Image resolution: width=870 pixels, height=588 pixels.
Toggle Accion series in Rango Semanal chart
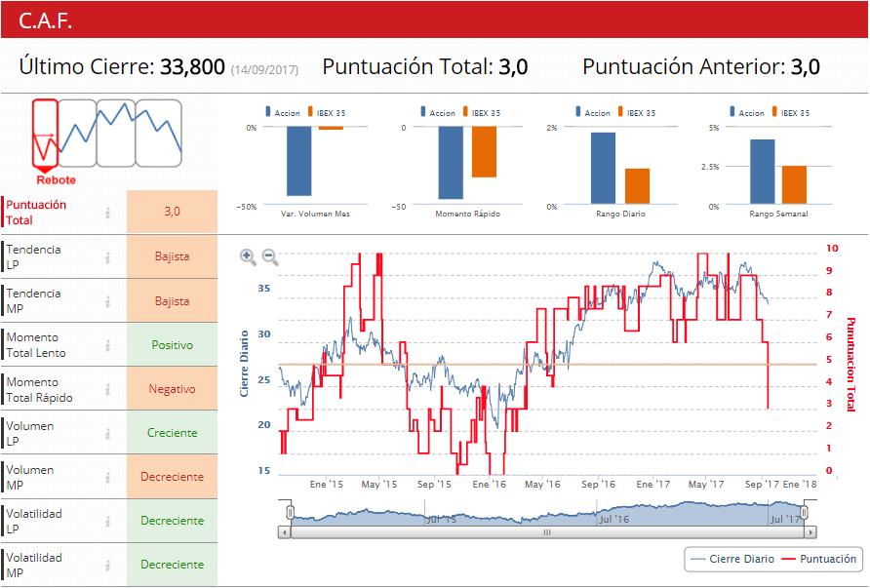point(747,112)
